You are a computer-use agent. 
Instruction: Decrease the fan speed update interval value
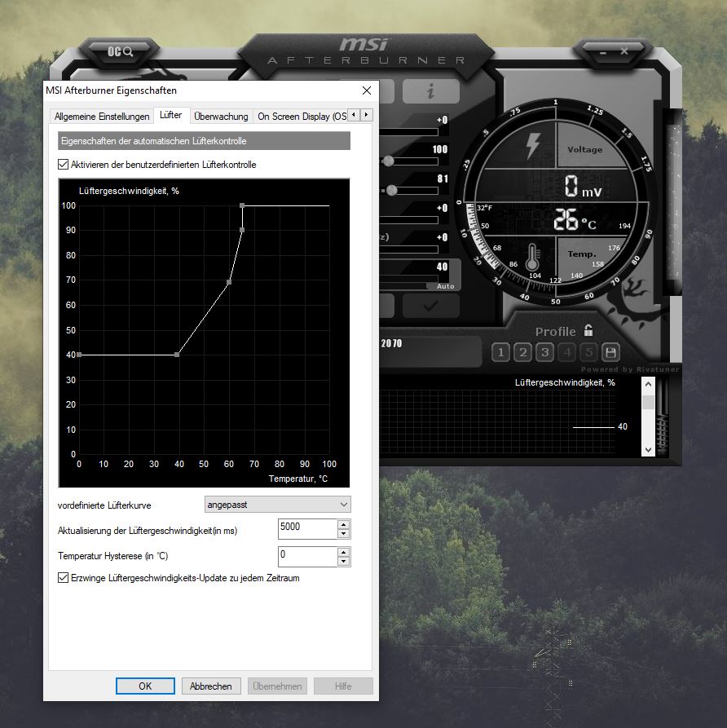344,533
